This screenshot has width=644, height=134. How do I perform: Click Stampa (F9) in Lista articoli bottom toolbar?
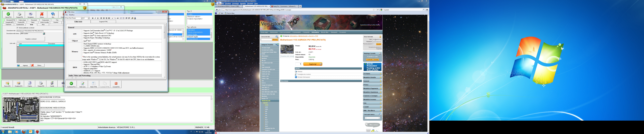click(41, 84)
